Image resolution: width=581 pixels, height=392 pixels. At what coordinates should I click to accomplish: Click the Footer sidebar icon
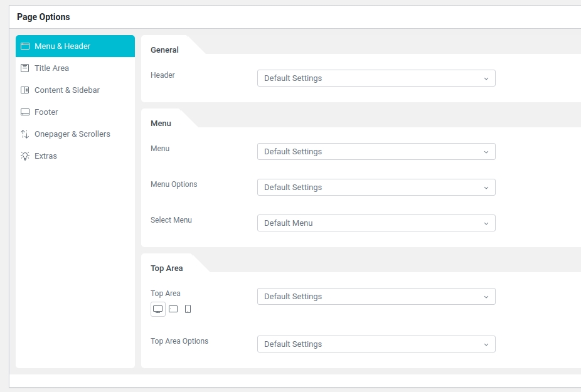[x=25, y=112]
